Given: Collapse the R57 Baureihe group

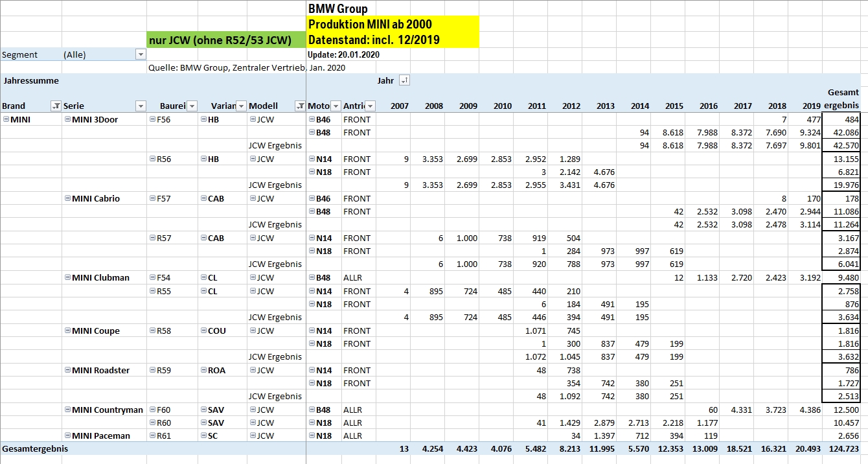Looking at the screenshot, I should click(152, 238).
